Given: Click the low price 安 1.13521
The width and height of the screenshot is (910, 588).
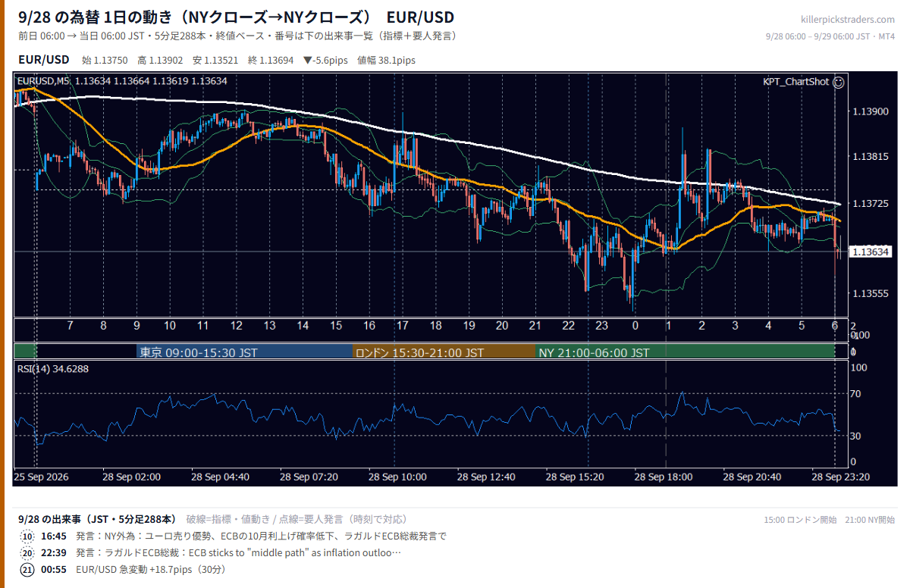Looking at the screenshot, I should click(x=216, y=61).
